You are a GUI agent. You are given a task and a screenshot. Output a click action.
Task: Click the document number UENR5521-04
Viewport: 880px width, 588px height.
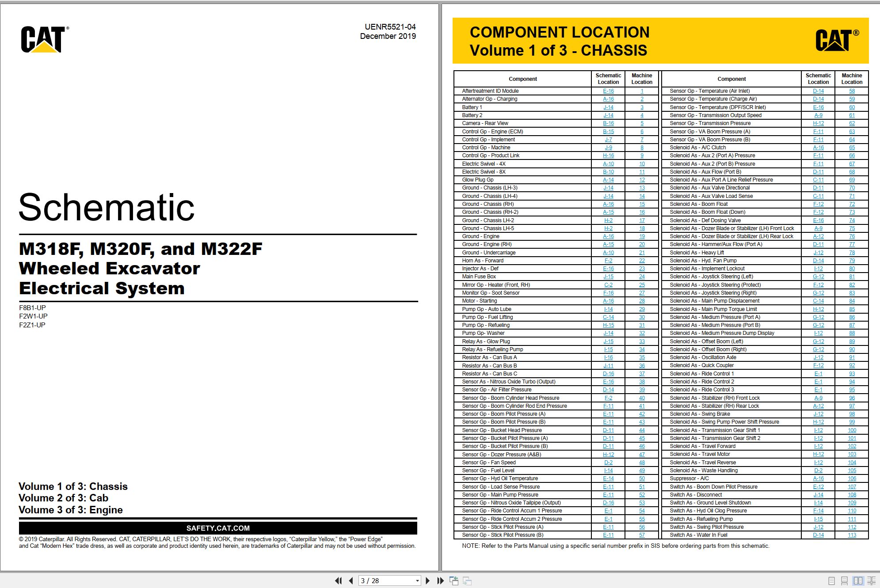tap(390, 27)
